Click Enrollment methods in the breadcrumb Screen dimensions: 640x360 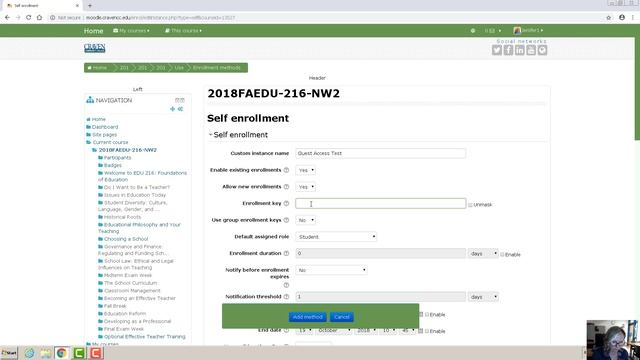[x=217, y=68]
